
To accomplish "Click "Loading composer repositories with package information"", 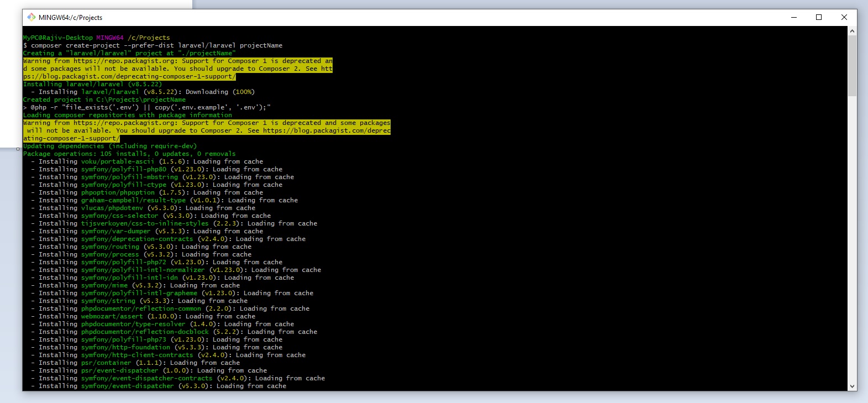I will click(x=128, y=115).
